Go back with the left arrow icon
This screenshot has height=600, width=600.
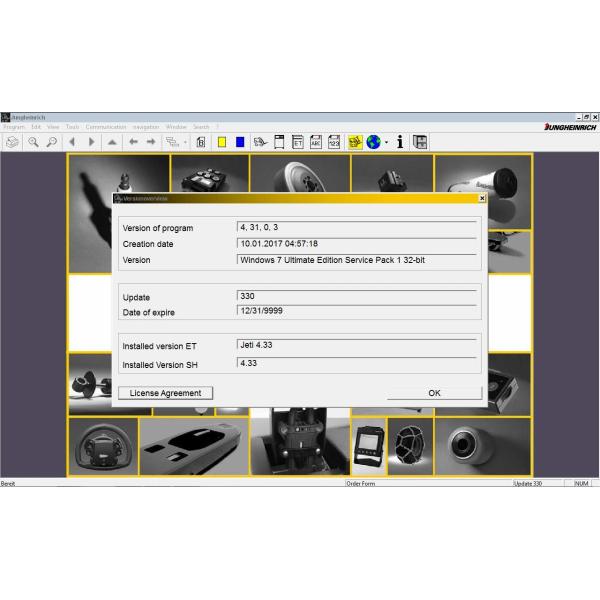tap(133, 142)
